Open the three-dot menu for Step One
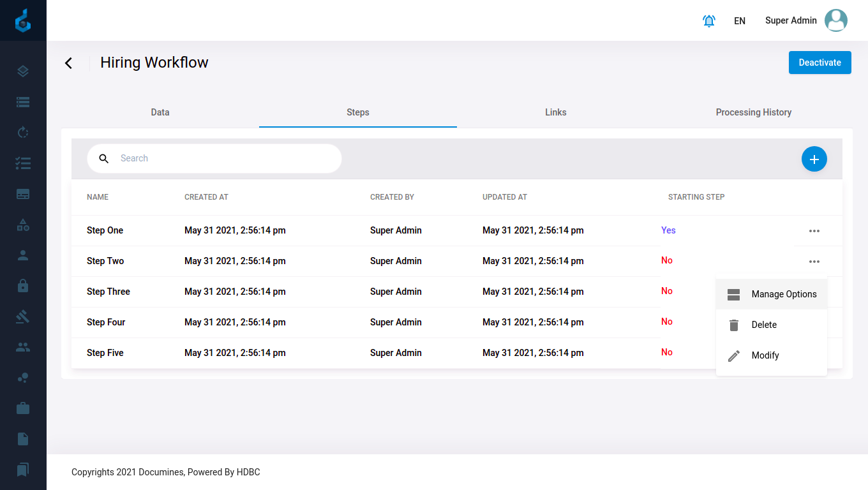Viewport: 868px width, 490px height. point(814,231)
